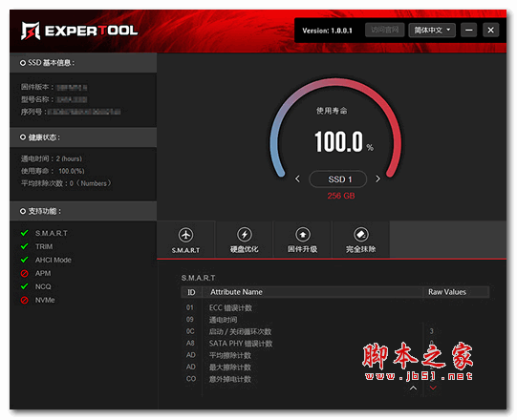Click the 使用寿命: 100.0(%) entry

pyautogui.click(x=53, y=171)
